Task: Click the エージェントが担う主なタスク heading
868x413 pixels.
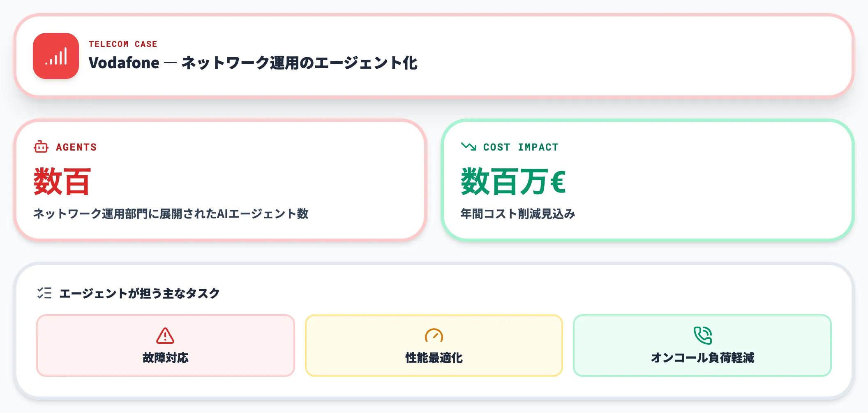Action: click(139, 293)
